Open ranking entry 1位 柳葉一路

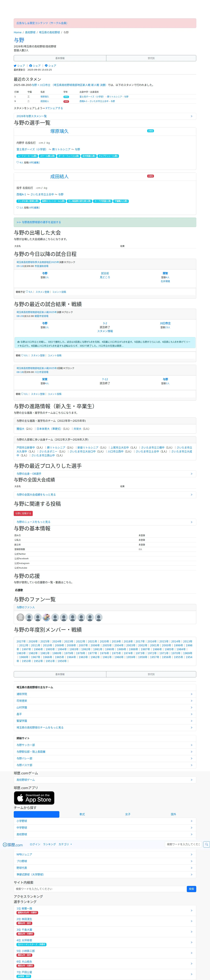(x=105, y=910)
